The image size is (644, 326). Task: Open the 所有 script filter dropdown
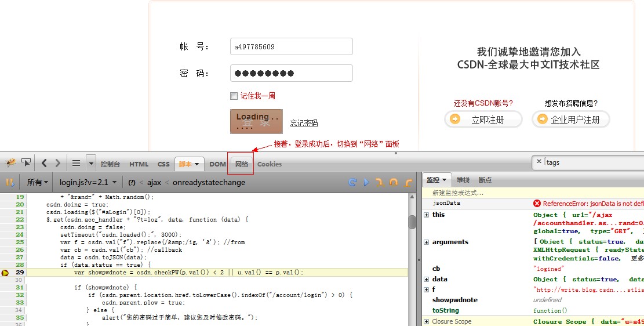coord(37,182)
